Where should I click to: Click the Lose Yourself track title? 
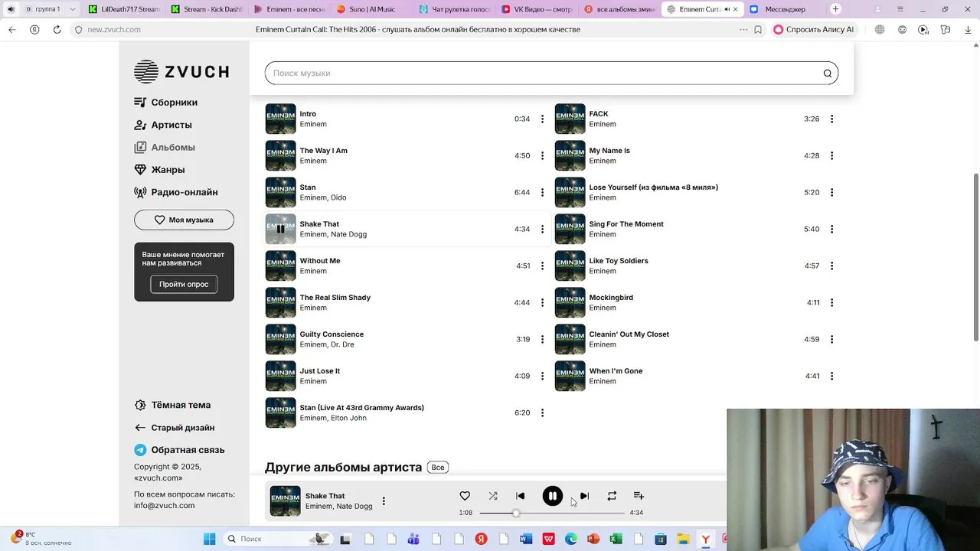(653, 187)
